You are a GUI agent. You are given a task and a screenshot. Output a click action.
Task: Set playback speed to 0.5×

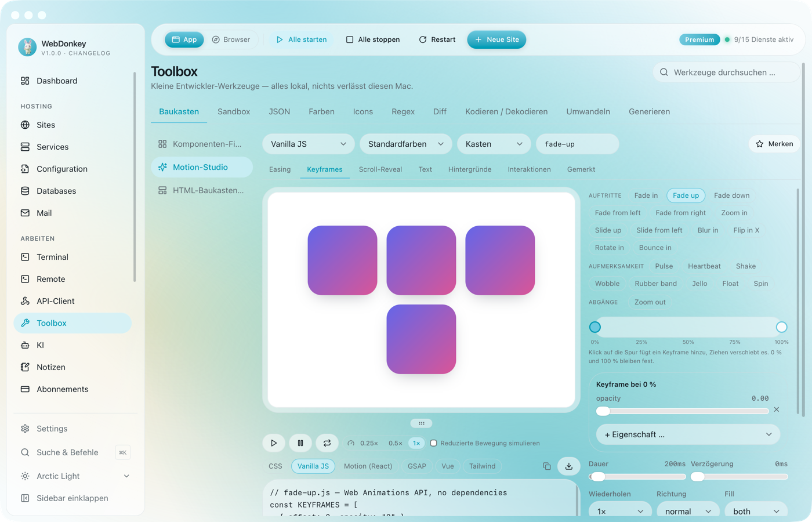[396, 443]
